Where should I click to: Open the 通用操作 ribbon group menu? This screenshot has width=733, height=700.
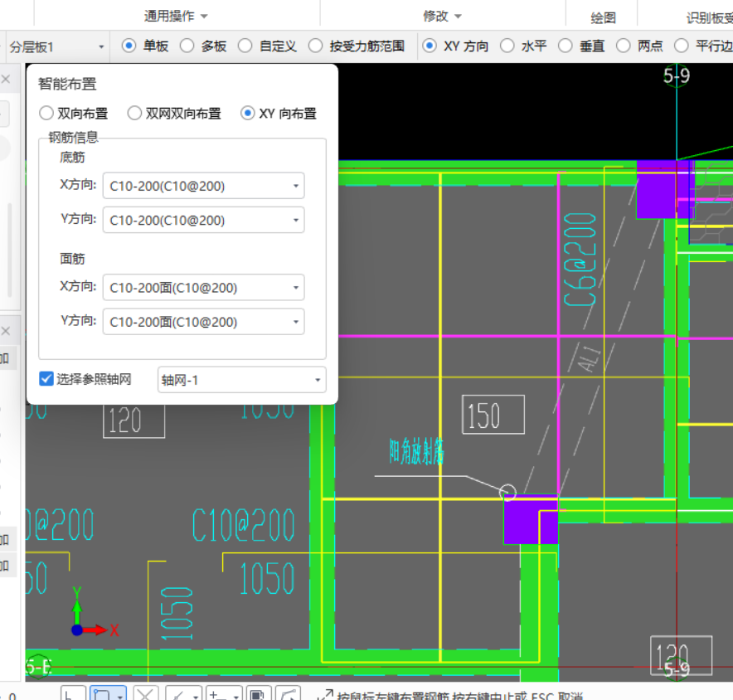[x=176, y=17]
